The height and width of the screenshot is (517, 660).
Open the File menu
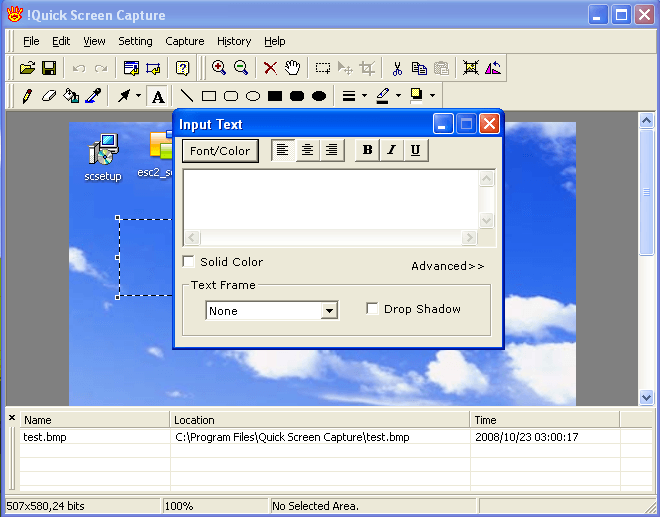pos(31,41)
